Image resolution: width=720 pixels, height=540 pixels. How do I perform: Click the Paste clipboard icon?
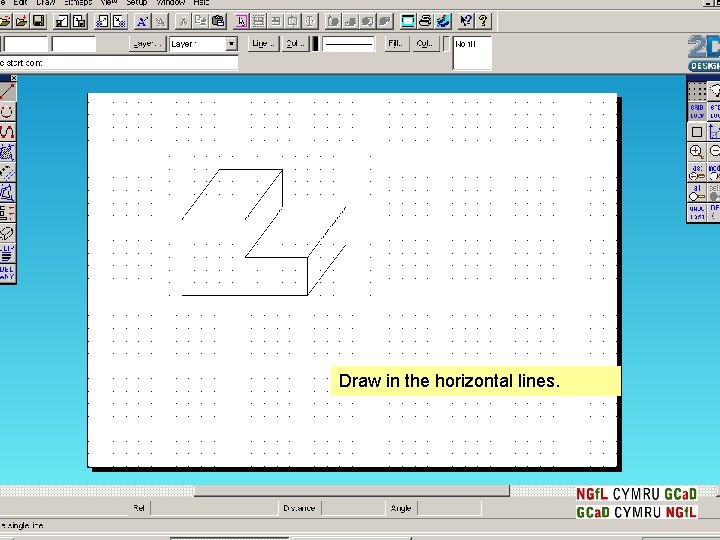218,21
